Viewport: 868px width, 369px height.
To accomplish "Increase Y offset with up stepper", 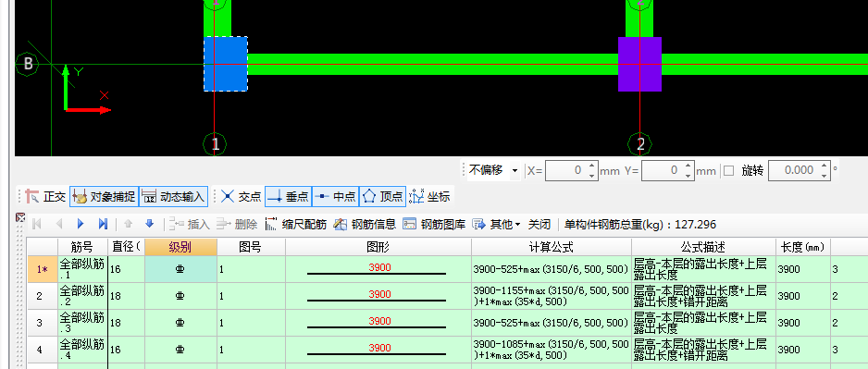I will pyautogui.click(x=688, y=166).
